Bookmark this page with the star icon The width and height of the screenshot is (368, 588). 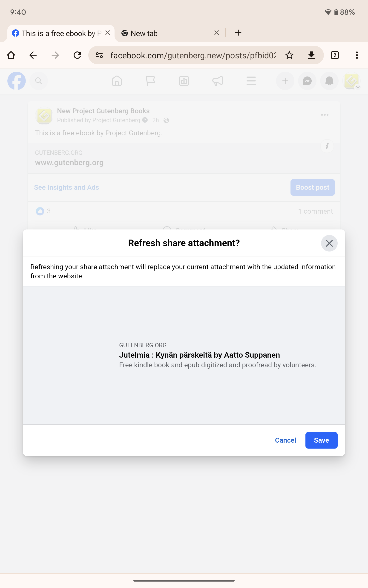[289, 55]
